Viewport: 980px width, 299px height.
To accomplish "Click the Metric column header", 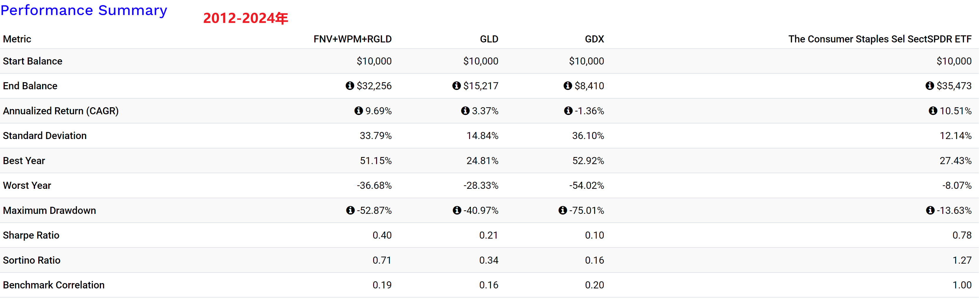I will click(17, 39).
